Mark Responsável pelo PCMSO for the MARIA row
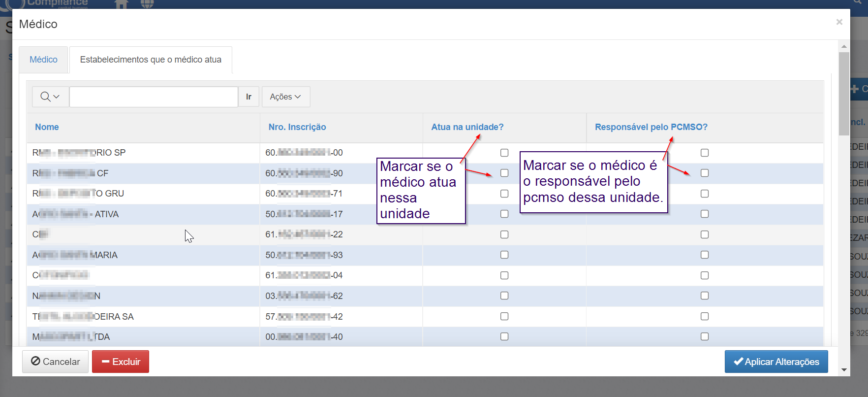The image size is (868, 397). [705, 255]
